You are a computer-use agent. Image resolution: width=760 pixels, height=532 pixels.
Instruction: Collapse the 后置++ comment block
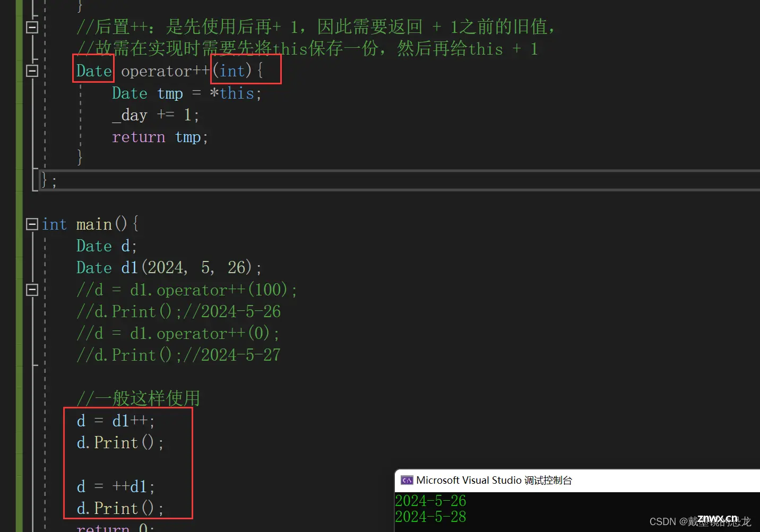32,27
